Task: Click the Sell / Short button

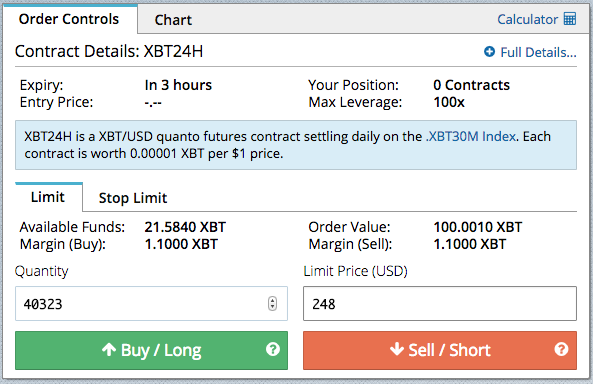Action: tap(440, 350)
